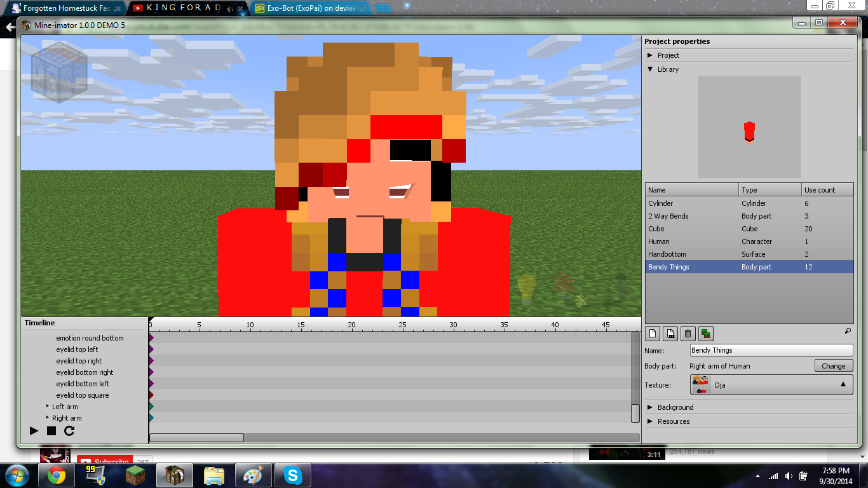Open the file explorer taskbar icon

[214, 475]
